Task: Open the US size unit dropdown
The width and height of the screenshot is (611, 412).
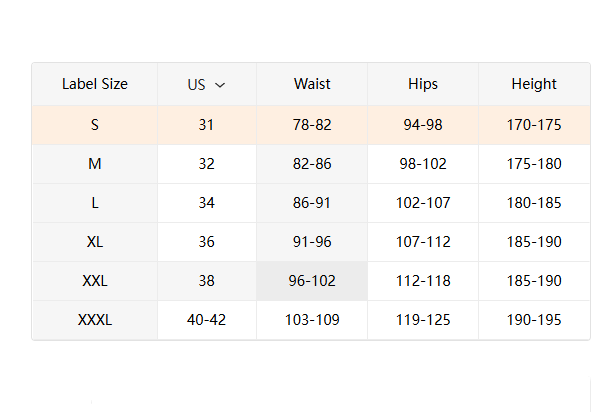Action: tap(207, 84)
